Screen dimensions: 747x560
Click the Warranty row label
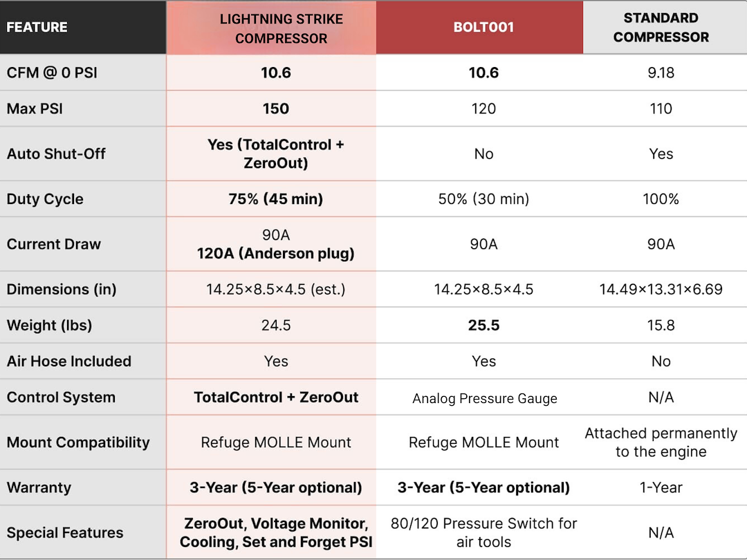click(39, 487)
